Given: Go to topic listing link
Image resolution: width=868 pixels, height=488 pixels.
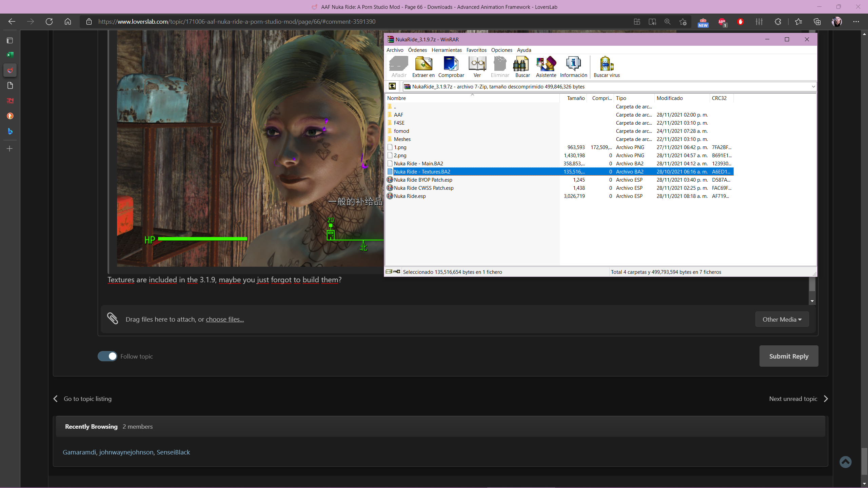Looking at the screenshot, I should 87,399.
